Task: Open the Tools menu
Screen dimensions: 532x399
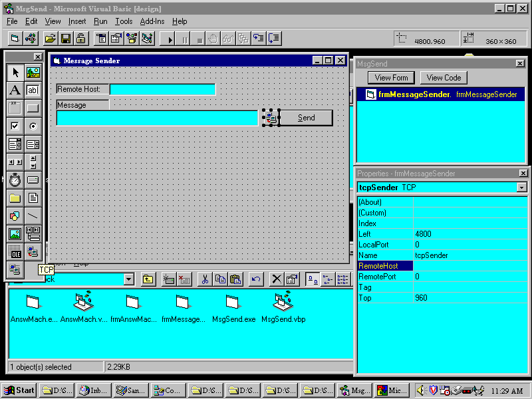Action: pyautogui.click(x=124, y=21)
